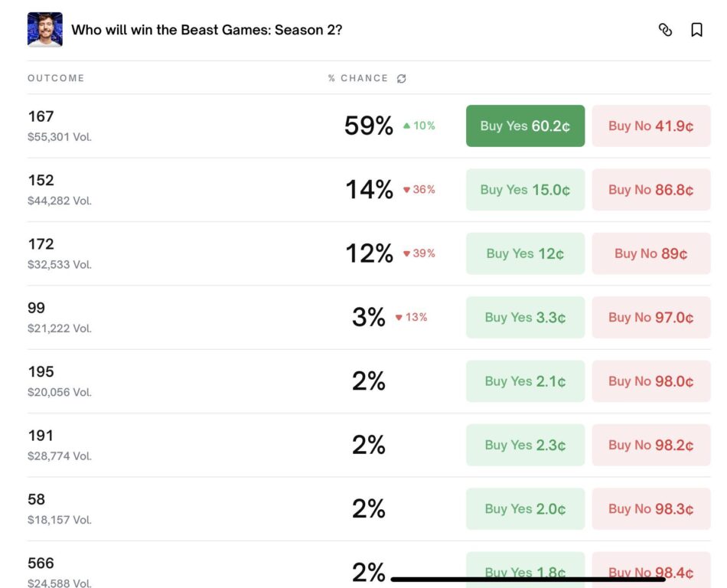Click Buy No 86.8¢ for outcome 152
The height and width of the screenshot is (588, 727).
pyautogui.click(x=651, y=189)
